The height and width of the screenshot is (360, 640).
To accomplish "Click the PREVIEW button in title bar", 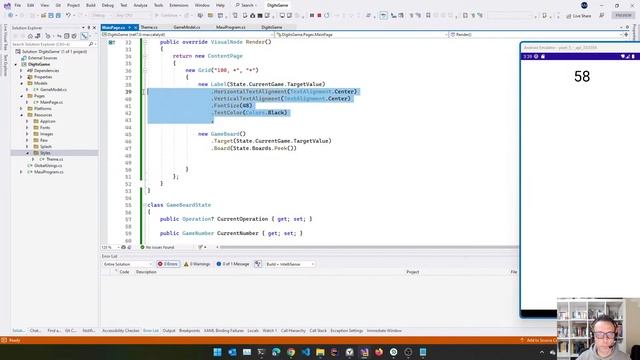I will 623,15.
